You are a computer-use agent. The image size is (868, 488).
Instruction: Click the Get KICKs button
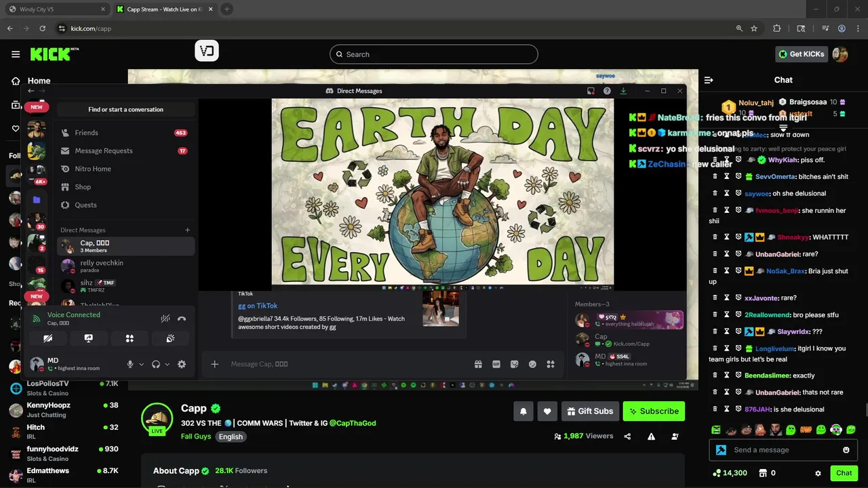pos(801,54)
